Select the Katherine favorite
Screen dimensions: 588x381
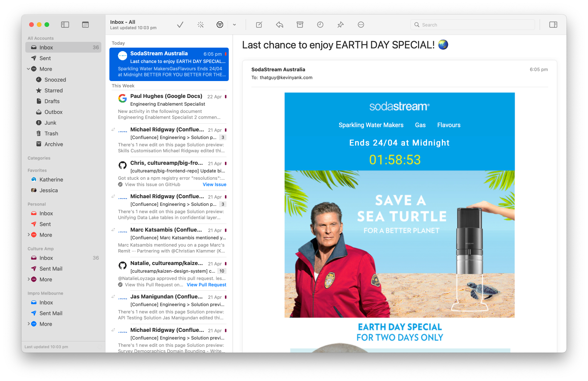click(x=63, y=180)
